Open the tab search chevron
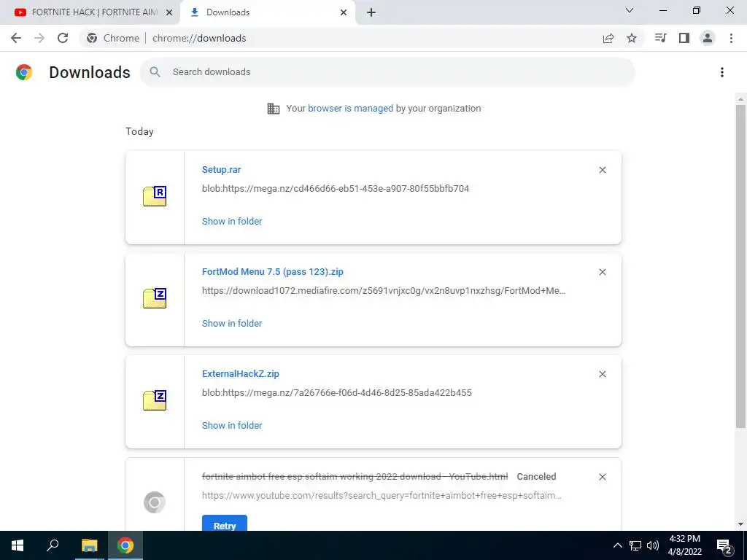 (630, 10)
